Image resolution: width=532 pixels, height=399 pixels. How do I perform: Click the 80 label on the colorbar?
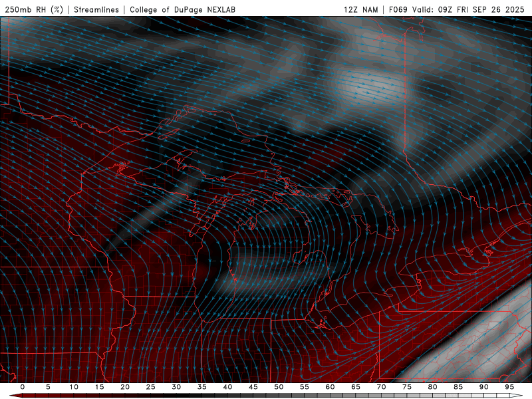click(432, 387)
